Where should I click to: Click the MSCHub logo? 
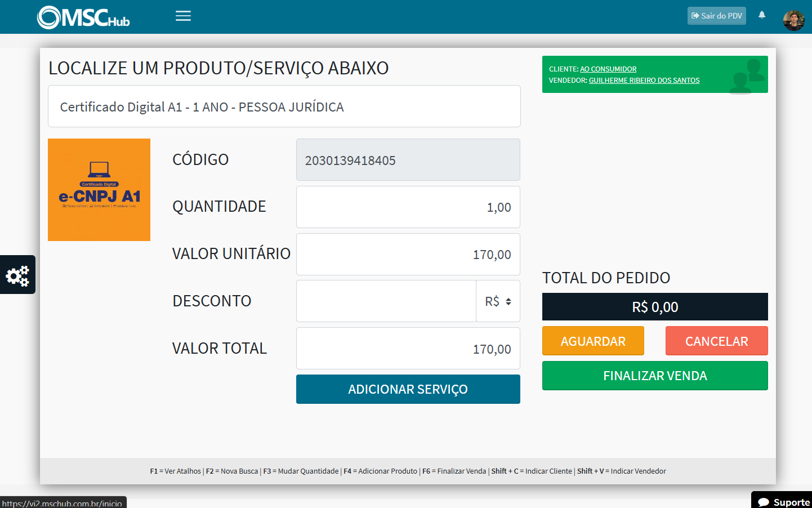coord(82,16)
